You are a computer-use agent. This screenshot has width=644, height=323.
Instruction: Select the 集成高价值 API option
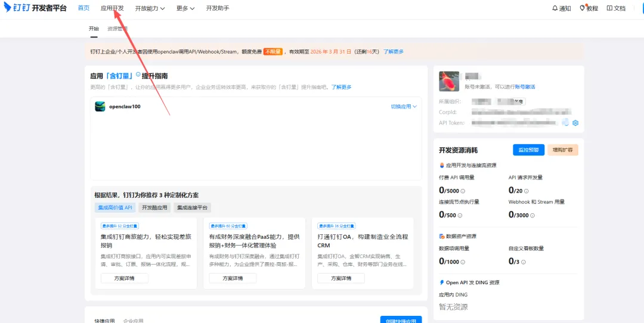[115, 207]
